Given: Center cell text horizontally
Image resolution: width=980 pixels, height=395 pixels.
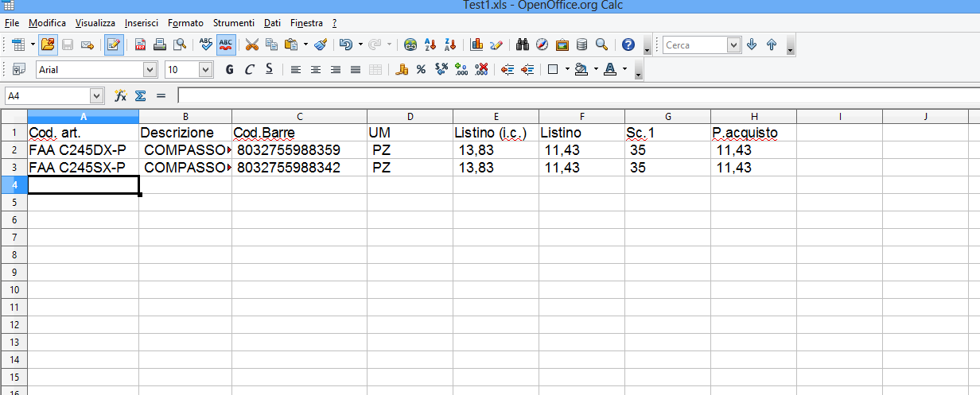Looking at the screenshot, I should (316, 70).
